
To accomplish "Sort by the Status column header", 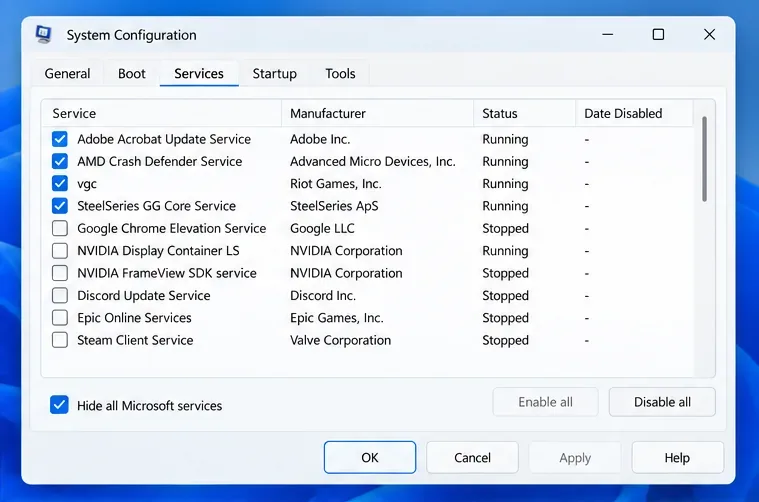I will coord(525,113).
